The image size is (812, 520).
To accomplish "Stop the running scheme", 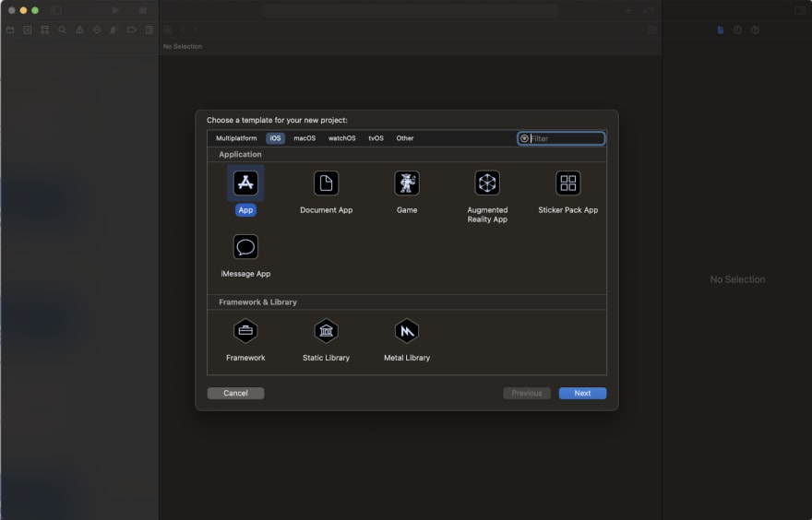I will click(x=143, y=10).
